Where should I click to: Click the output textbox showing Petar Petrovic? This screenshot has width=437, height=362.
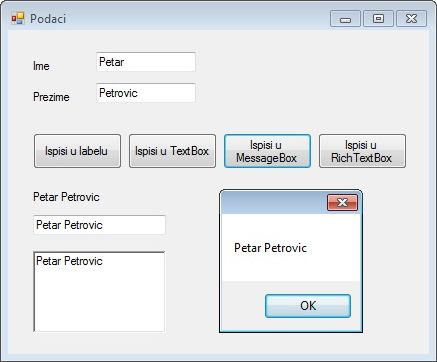pyautogui.click(x=99, y=225)
